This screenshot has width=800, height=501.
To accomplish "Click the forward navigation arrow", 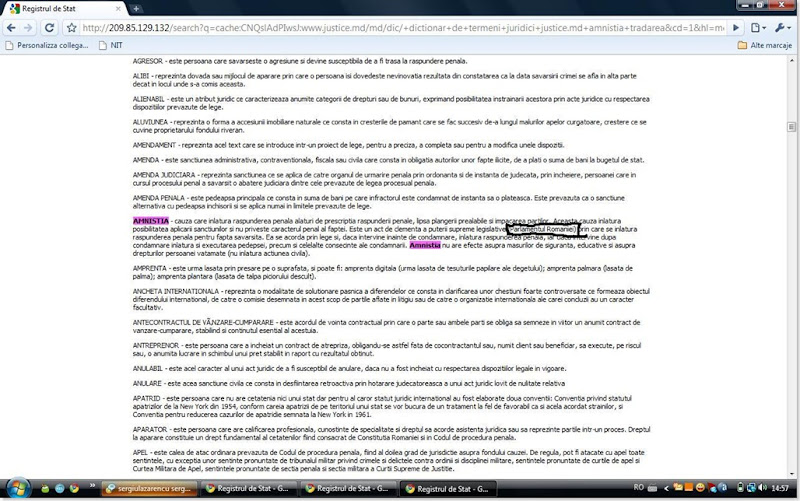I will tap(28, 28).
